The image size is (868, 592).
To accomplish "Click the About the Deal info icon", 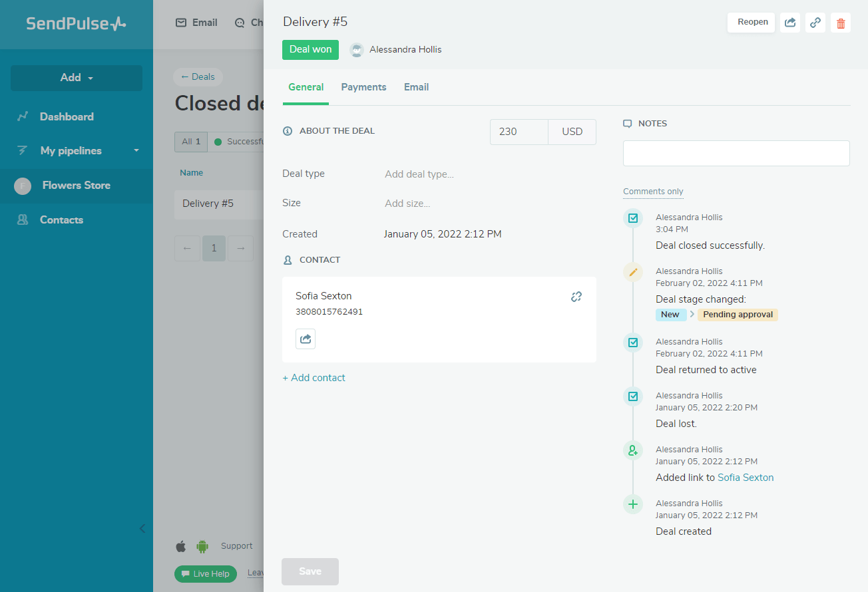I will 288,131.
